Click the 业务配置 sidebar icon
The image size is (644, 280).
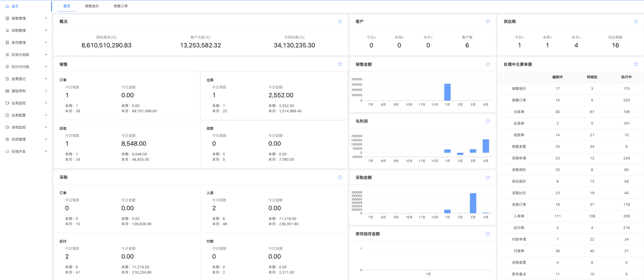pos(7,115)
